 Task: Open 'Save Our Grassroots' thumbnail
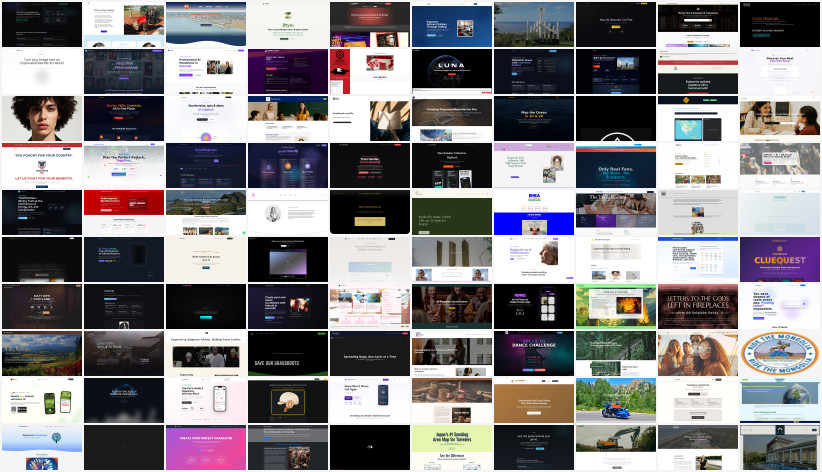288,353
